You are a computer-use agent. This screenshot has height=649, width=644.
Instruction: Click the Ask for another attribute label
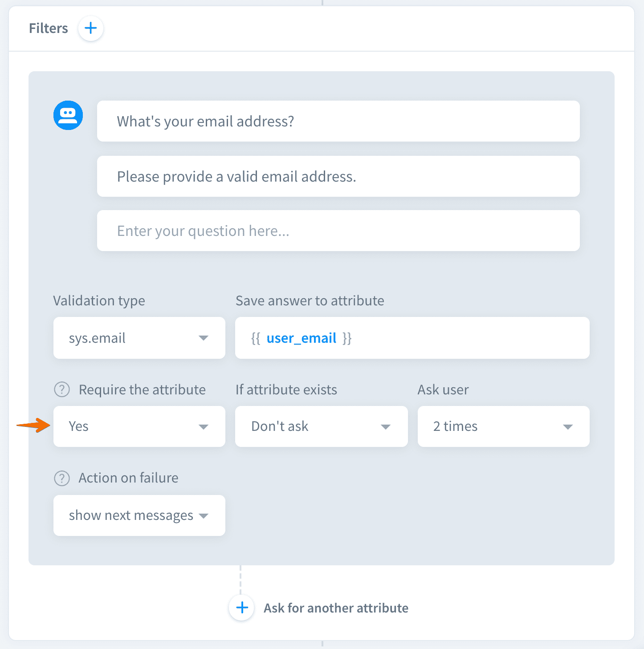336,608
